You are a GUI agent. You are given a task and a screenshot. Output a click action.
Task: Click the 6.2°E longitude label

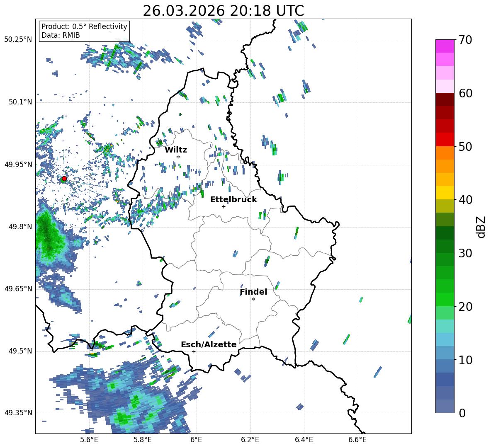point(250,440)
